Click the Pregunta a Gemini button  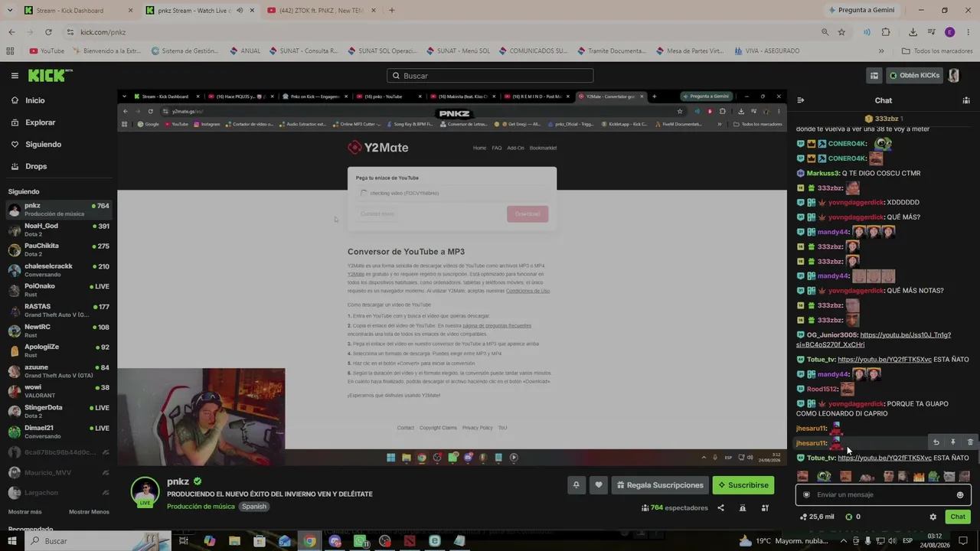[861, 11]
